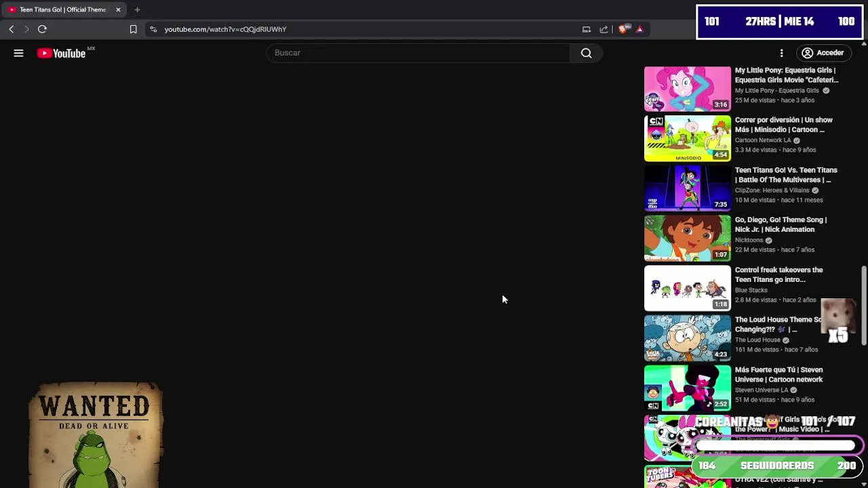The image size is (868, 488).
Task: Open site information icon in address bar
Action: [x=153, y=29]
